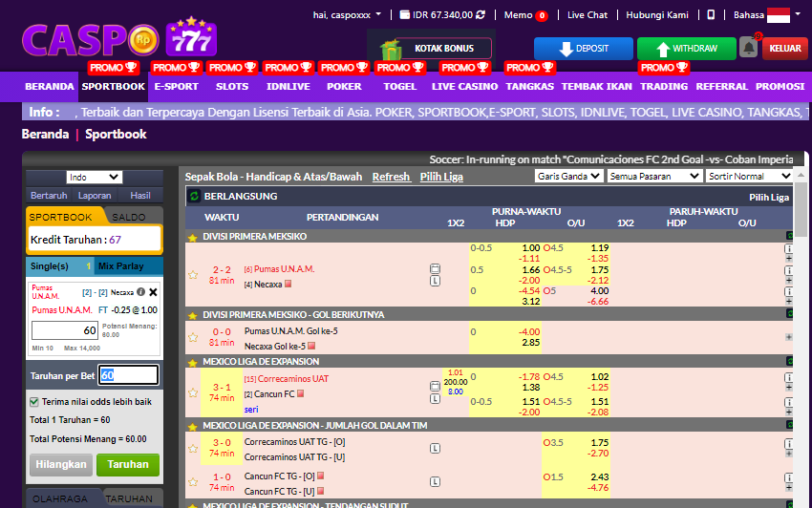812x508 pixels.
Task: Star the Pumas U.N.A.M. Gol ke-5 match
Action: [193, 337]
